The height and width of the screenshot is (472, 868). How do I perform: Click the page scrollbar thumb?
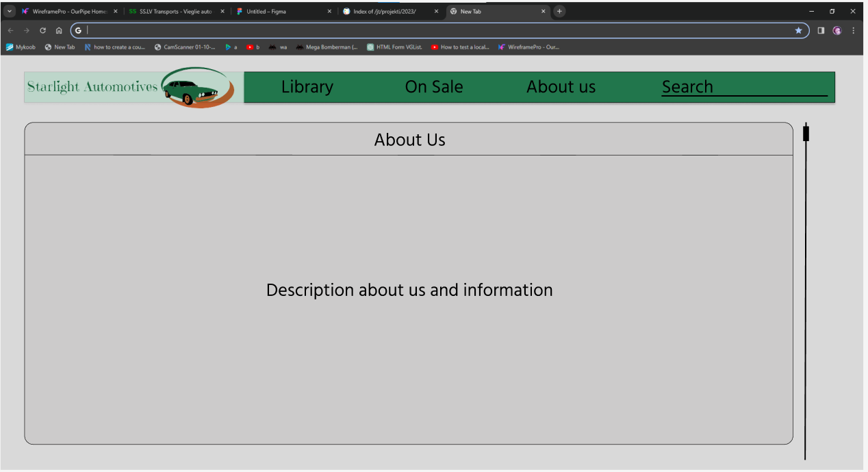806,134
